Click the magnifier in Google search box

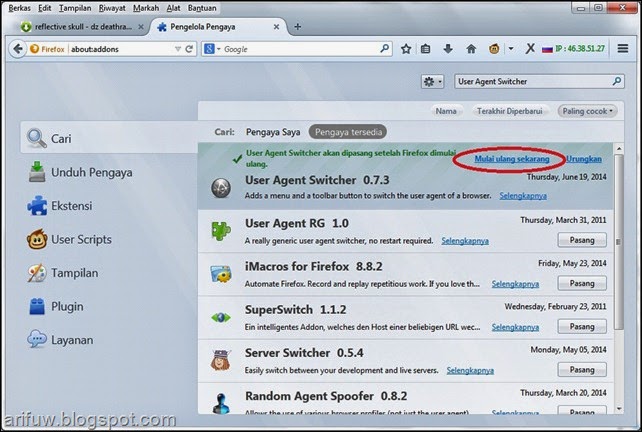[384, 49]
